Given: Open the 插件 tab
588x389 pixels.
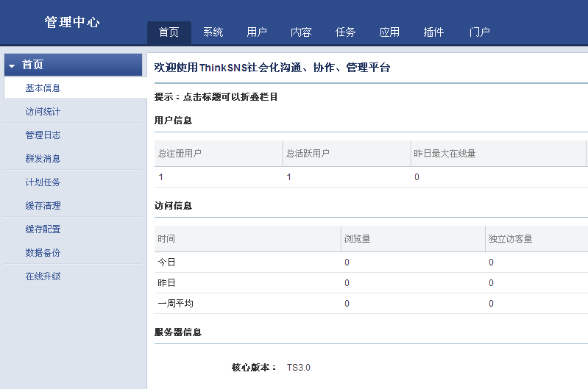Looking at the screenshot, I should click(433, 32).
